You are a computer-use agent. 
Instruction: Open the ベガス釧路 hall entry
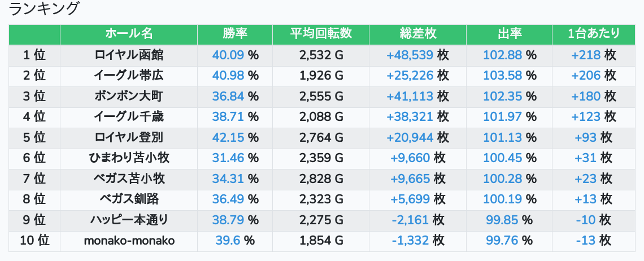tap(129, 199)
